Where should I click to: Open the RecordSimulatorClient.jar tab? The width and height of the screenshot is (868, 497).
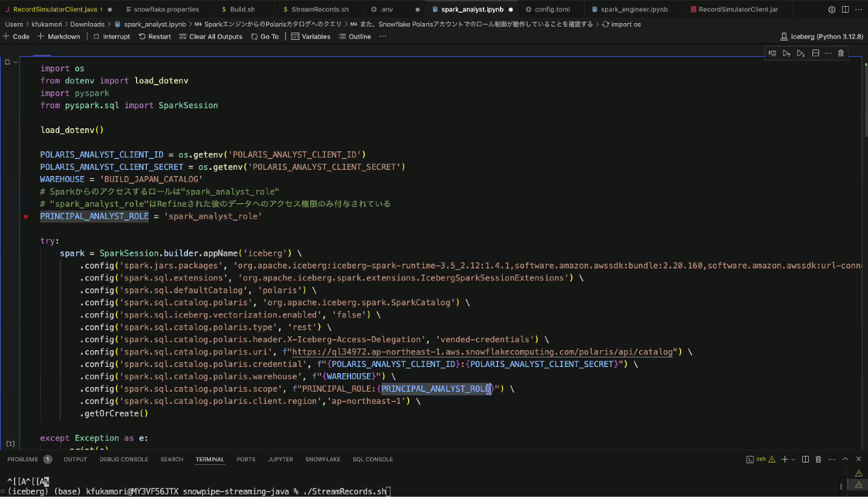pos(738,10)
